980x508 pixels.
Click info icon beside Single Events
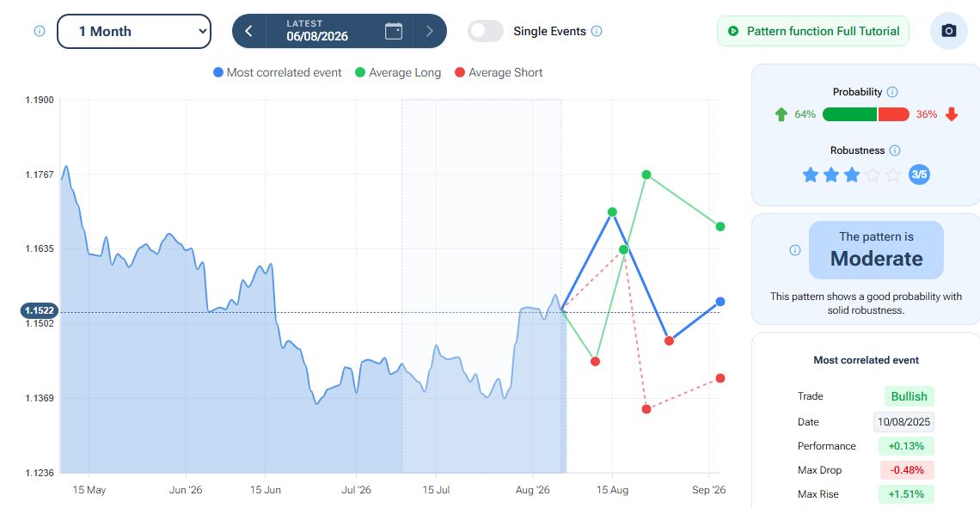click(x=597, y=31)
